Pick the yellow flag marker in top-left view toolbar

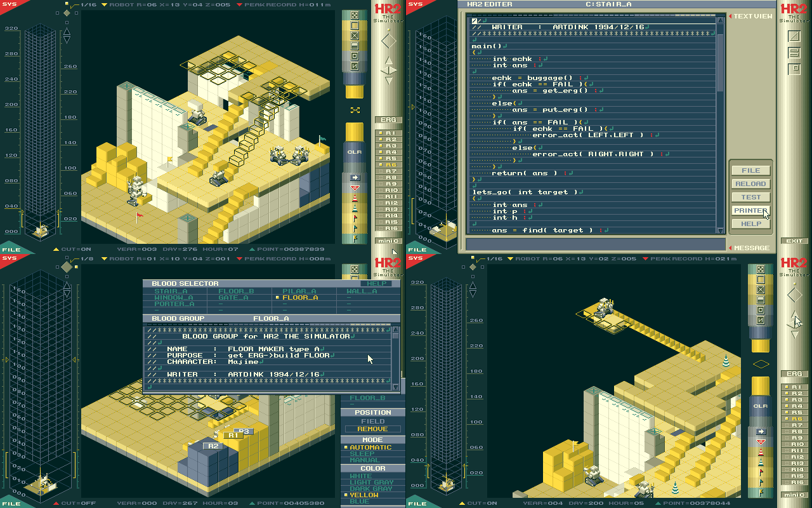click(355, 239)
